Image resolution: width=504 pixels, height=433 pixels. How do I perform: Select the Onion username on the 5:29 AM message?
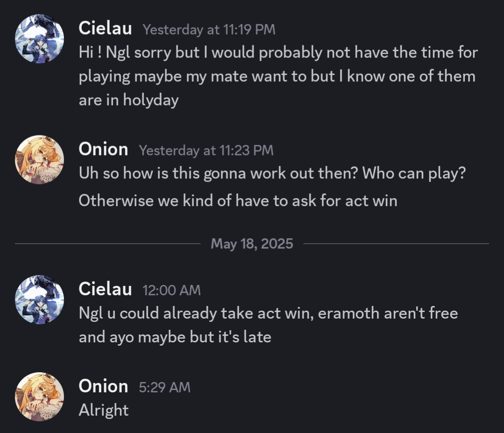103,386
